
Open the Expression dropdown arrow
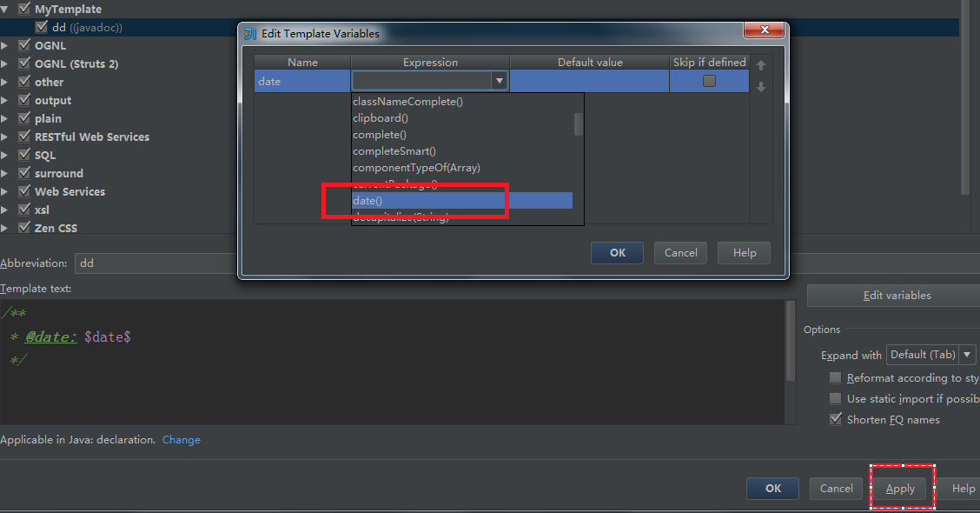(499, 81)
